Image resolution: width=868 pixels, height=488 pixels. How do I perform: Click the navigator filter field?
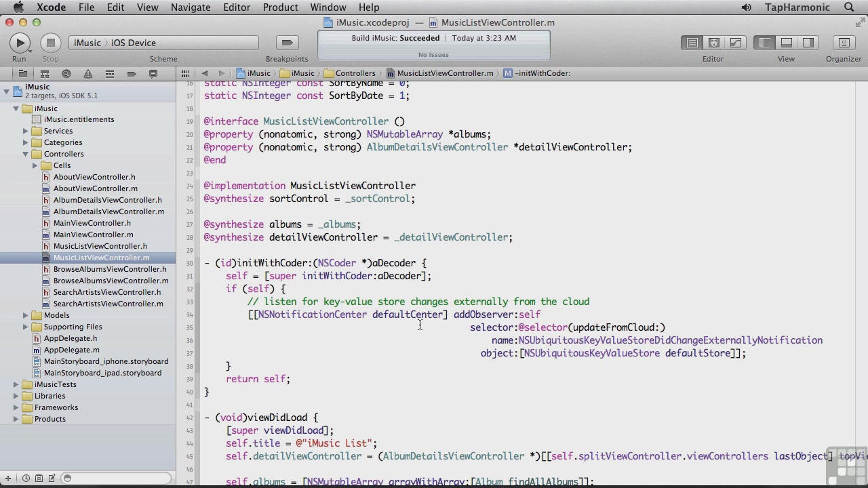115,479
